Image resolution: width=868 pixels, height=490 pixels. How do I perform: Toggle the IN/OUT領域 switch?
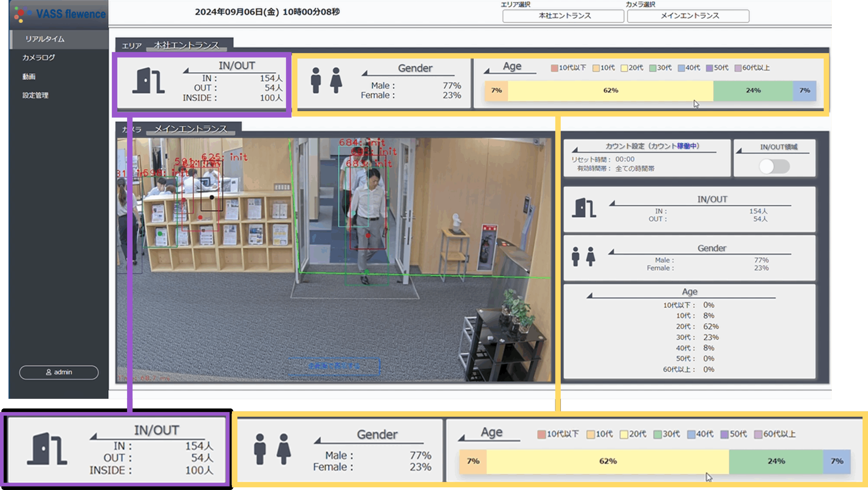click(x=774, y=166)
